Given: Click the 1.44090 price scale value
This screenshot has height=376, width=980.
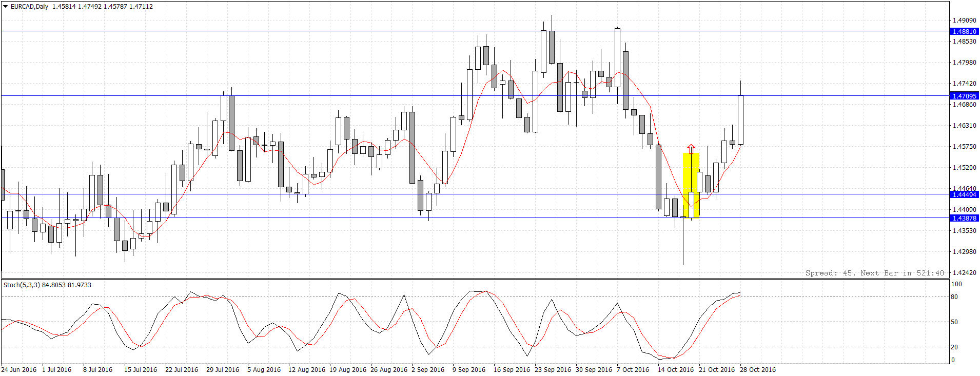Looking at the screenshot, I should 964,210.
